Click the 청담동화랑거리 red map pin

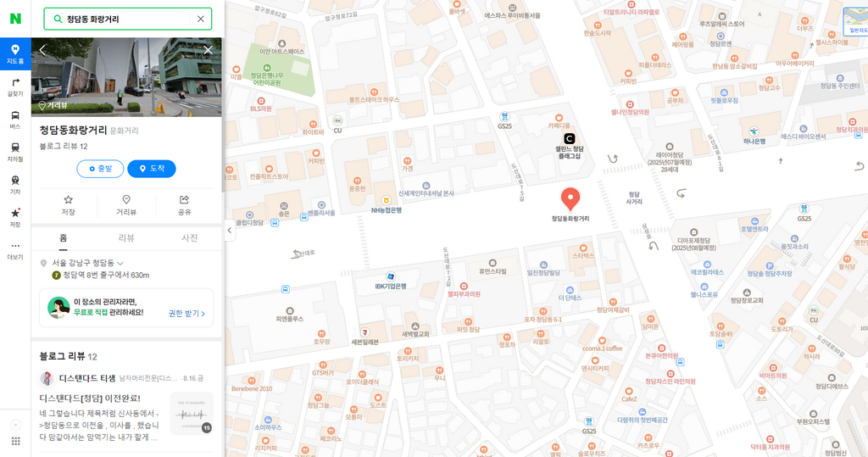570,199
